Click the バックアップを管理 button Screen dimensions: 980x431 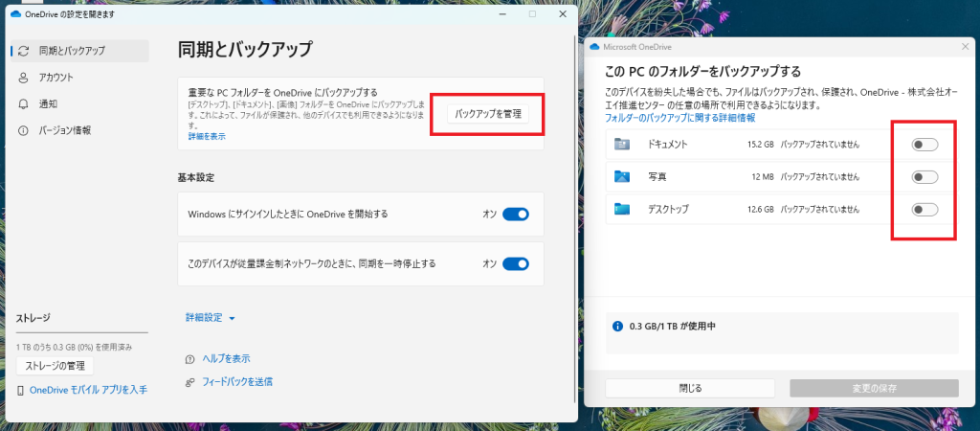[x=487, y=114]
